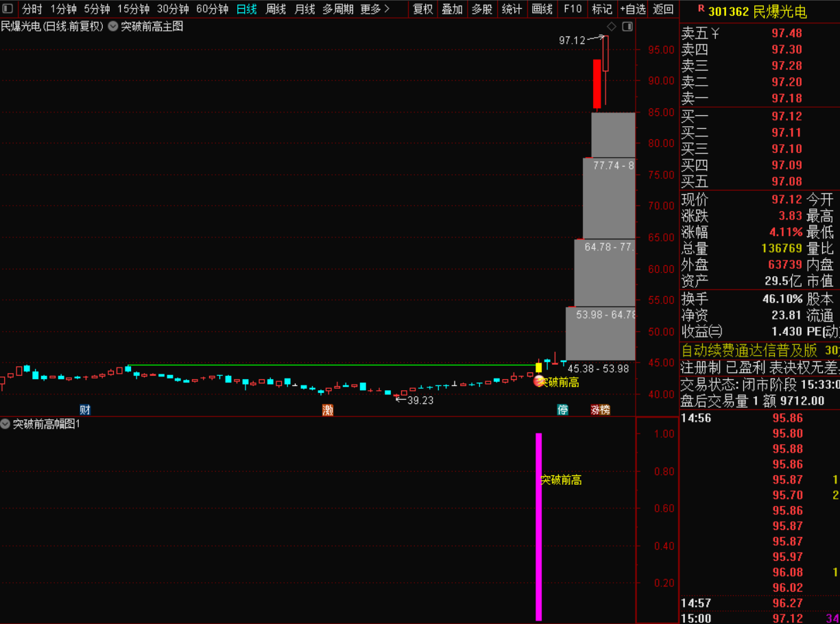The width and height of the screenshot is (840, 624).
Task: Click the red breakout signal ball icon
Action: pyautogui.click(x=539, y=382)
